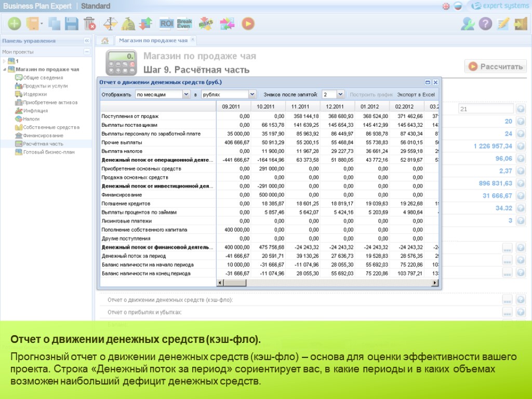
Task: Click help icon next to value 1 226 957,34
Action: (x=521, y=146)
